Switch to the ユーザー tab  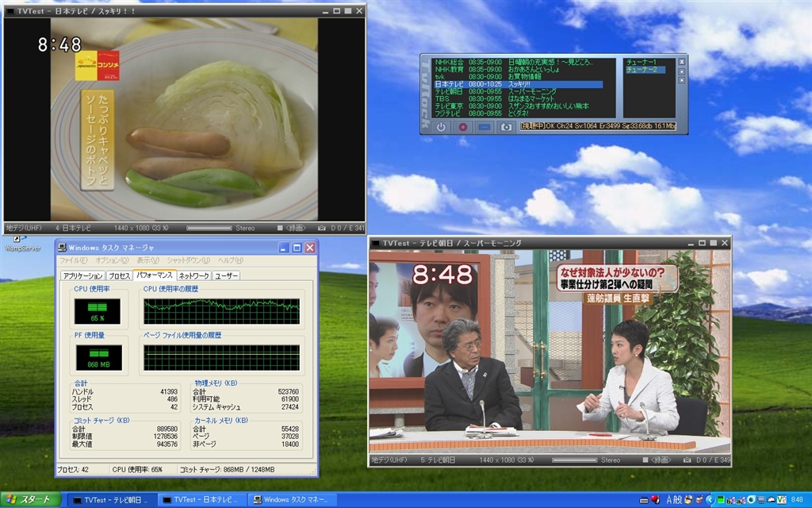226,275
